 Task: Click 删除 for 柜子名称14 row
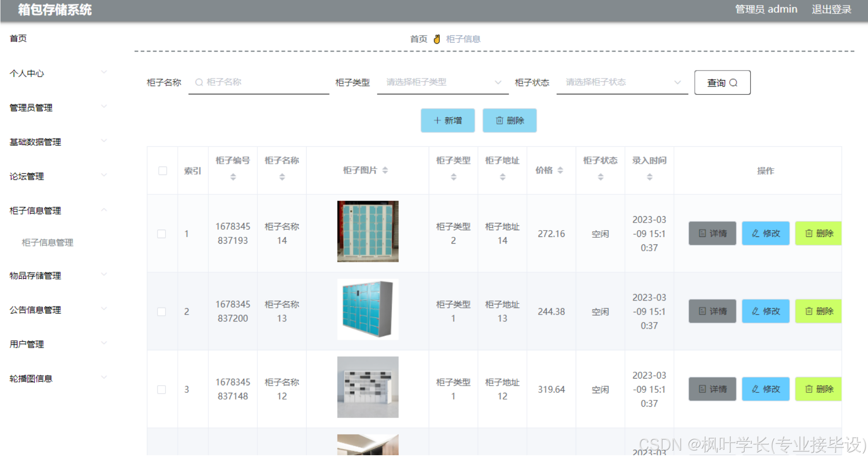[x=818, y=233]
